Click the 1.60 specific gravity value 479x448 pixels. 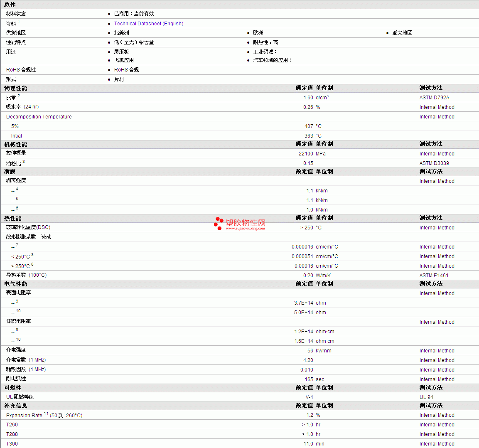[308, 98]
